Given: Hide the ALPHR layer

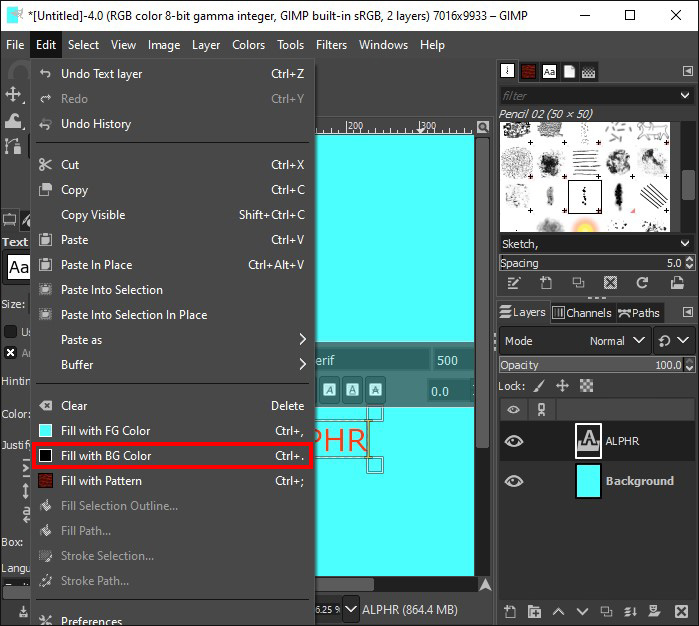Looking at the screenshot, I should pos(513,441).
